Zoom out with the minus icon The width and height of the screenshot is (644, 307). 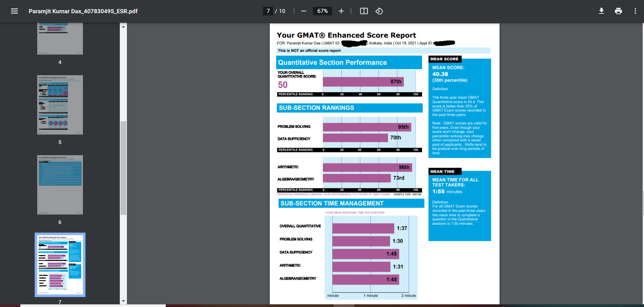303,11
